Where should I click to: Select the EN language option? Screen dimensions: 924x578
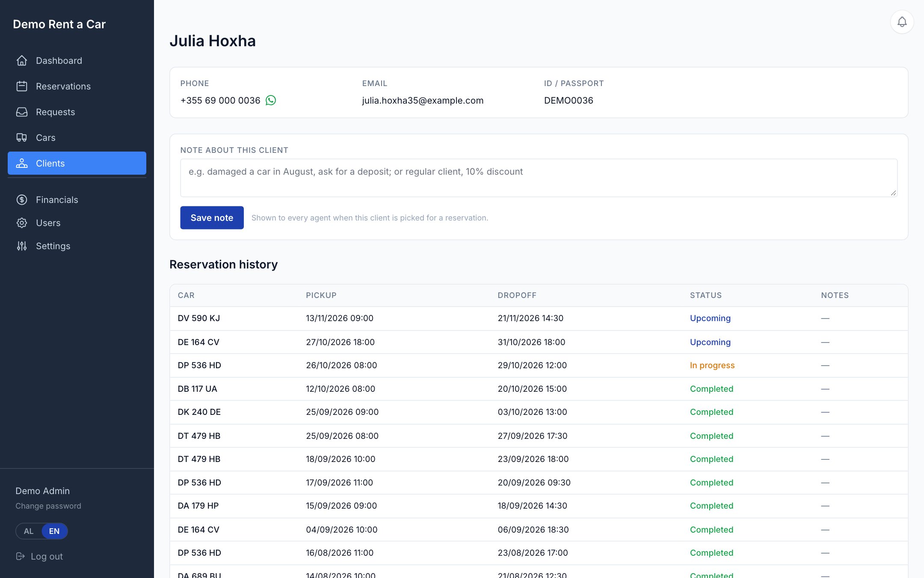pos(54,531)
